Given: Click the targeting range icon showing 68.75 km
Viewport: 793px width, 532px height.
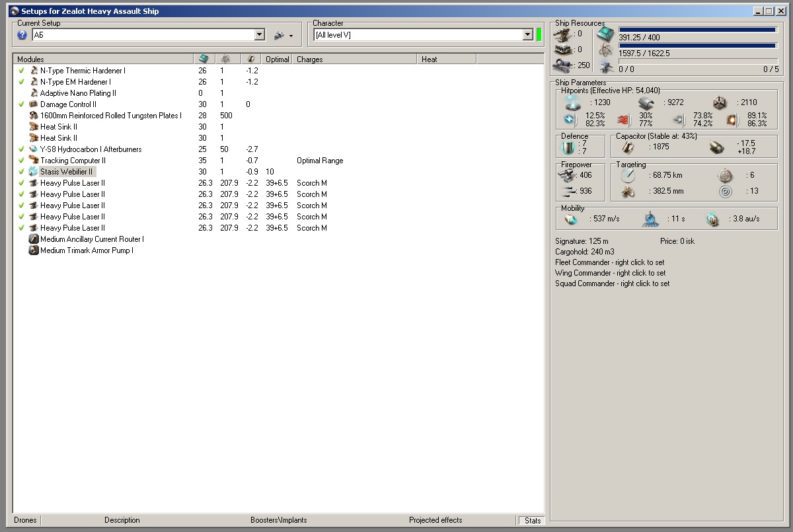Looking at the screenshot, I should pos(628,176).
